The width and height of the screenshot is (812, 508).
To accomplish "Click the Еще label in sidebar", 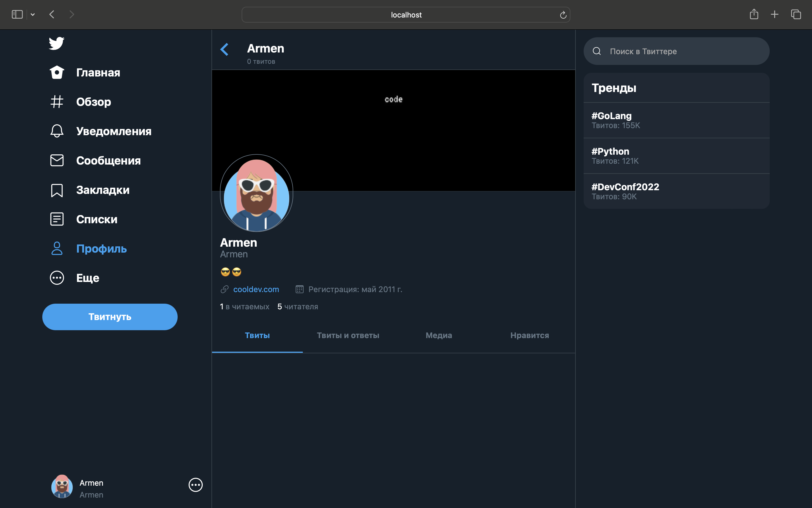I will (x=88, y=278).
